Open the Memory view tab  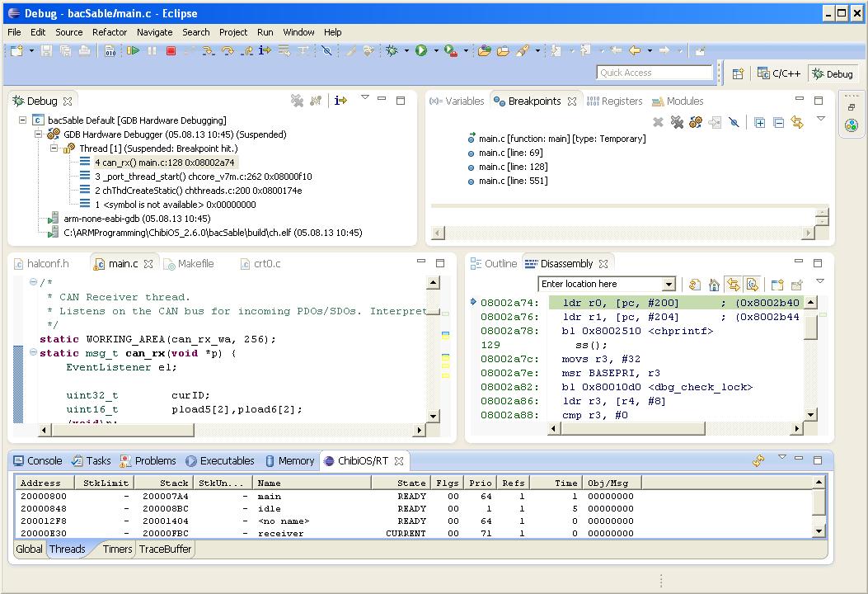point(289,461)
